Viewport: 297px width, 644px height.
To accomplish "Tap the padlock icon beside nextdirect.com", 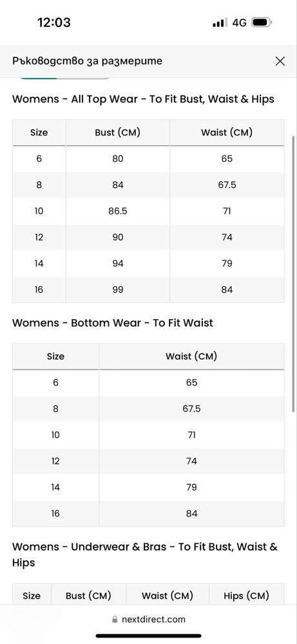I will tap(115, 620).
